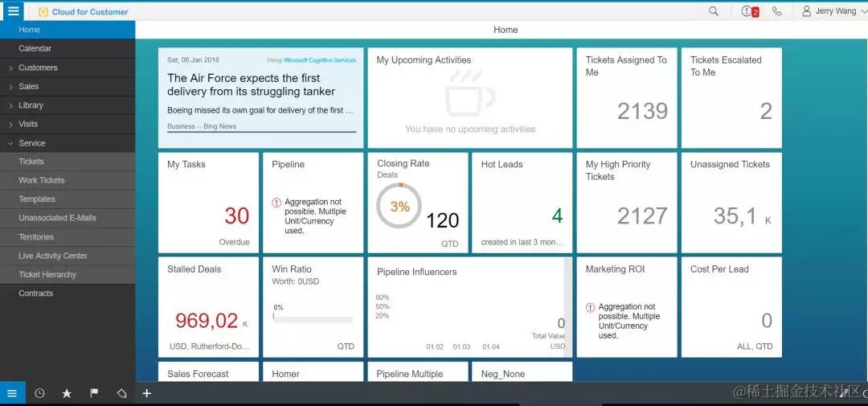Open the Pipeline Multiple tile
The image size is (868, 406).
(x=417, y=371)
